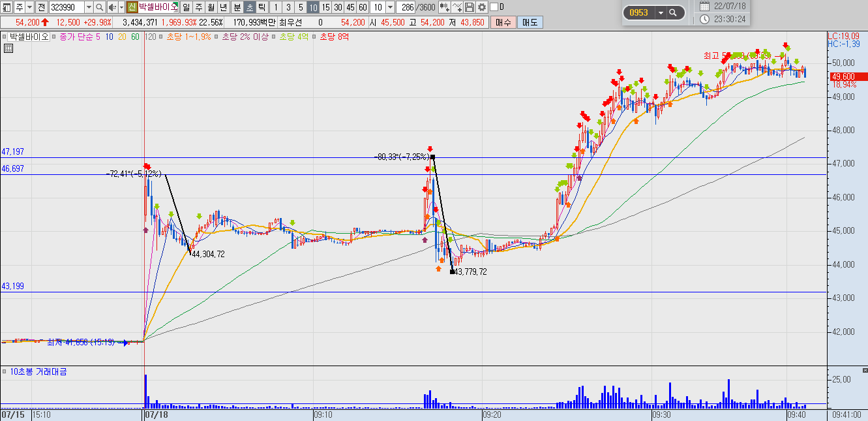Image resolution: width=868 pixels, height=421 pixels.
Task: Click the grid layout icon below stock name
Action: (8, 48)
